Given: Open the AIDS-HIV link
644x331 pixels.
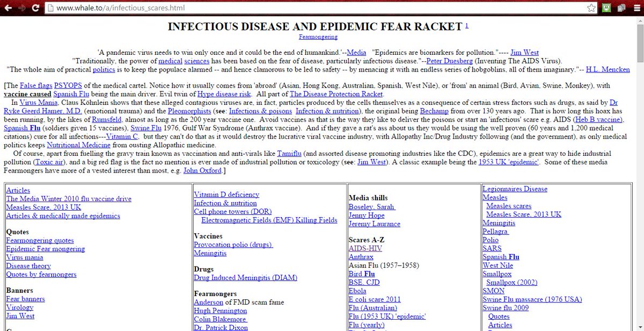Looking at the screenshot, I should [x=365, y=249].
